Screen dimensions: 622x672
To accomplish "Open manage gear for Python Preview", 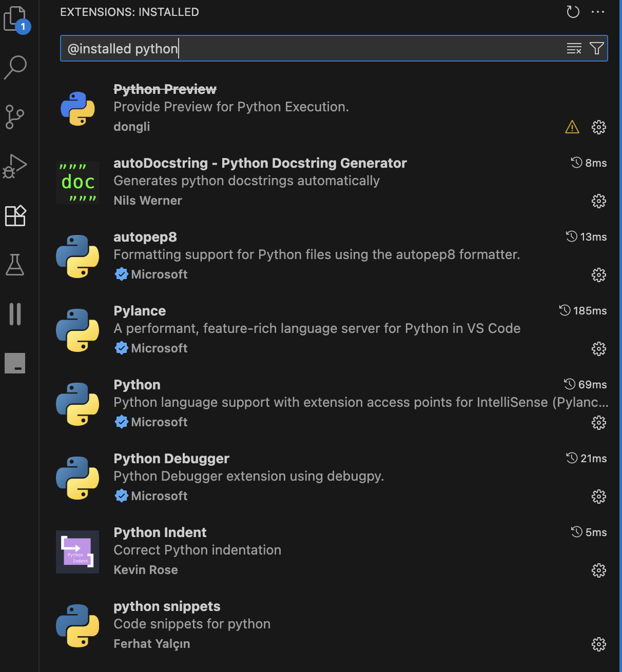I will coord(599,127).
